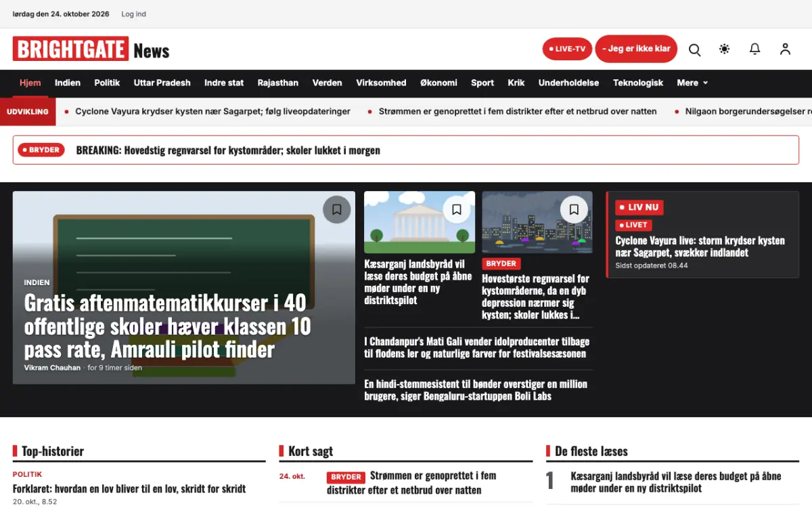Open 'Forklaret: hvordan en lov bliver til en lov'
Image resolution: width=812 pixels, height=508 pixels.
129,489
